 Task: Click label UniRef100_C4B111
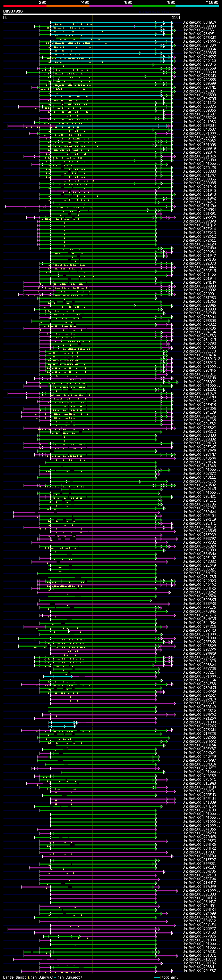[x=199, y=477]
